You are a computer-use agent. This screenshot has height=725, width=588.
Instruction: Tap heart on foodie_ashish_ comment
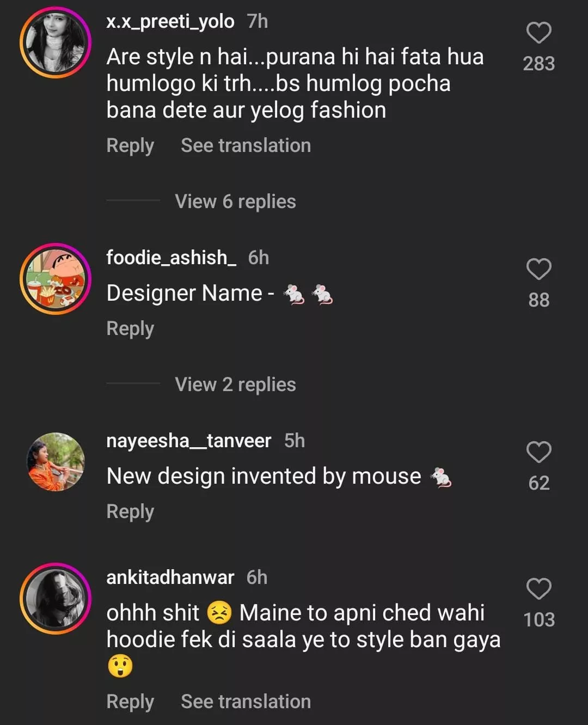538,270
